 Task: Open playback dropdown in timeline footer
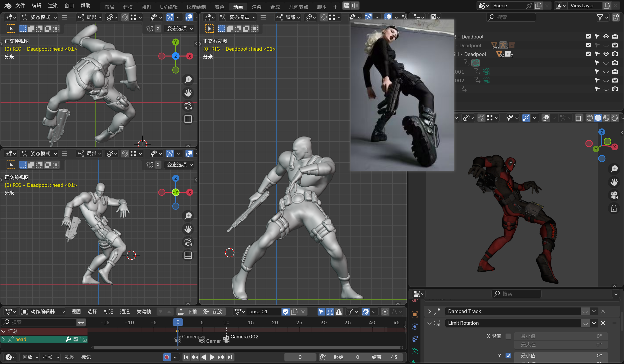30,357
